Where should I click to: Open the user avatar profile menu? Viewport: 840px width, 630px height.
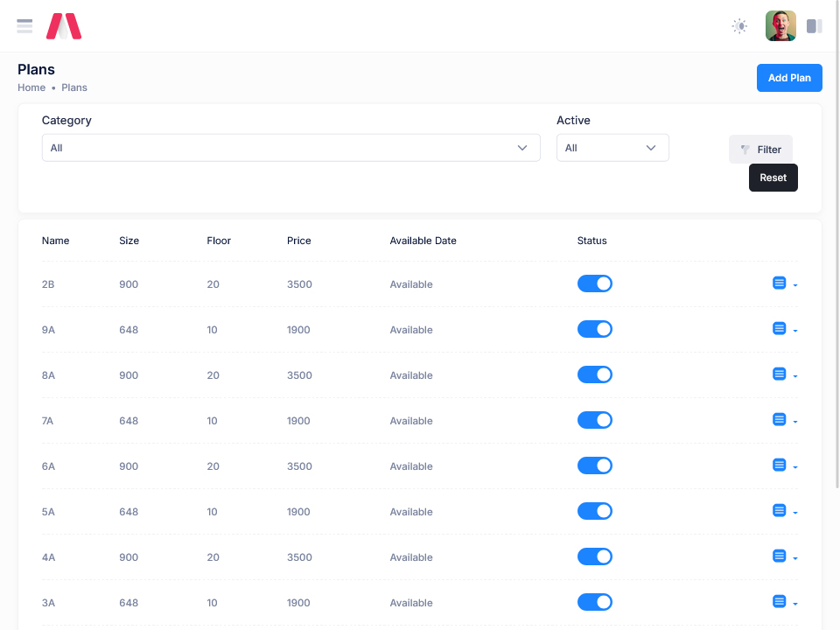(780, 26)
